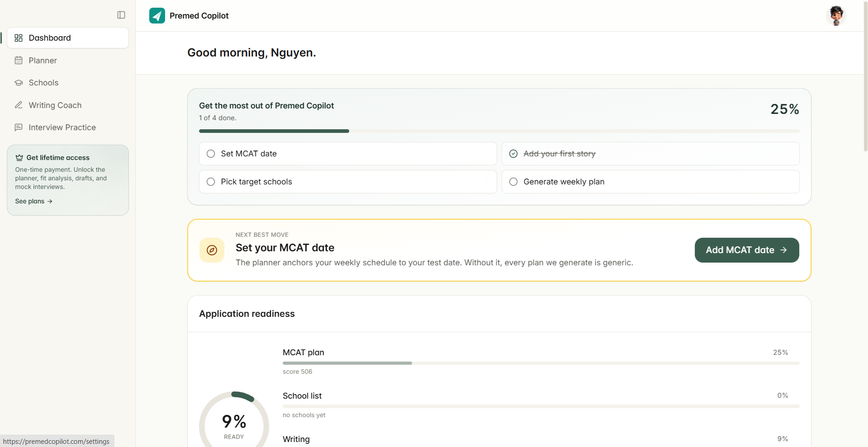Viewport: 868px width, 447px height.
Task: Click the Schools graduation cap icon
Action: coord(19,83)
